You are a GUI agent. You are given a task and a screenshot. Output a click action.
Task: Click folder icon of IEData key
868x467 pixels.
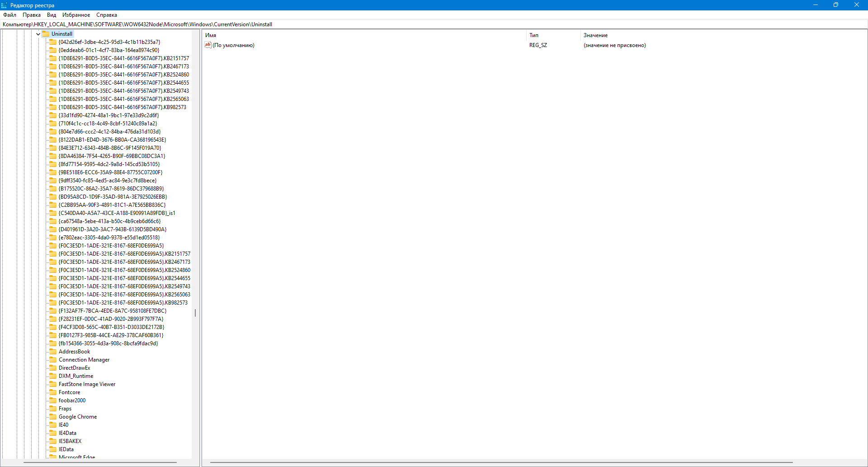[53, 449]
